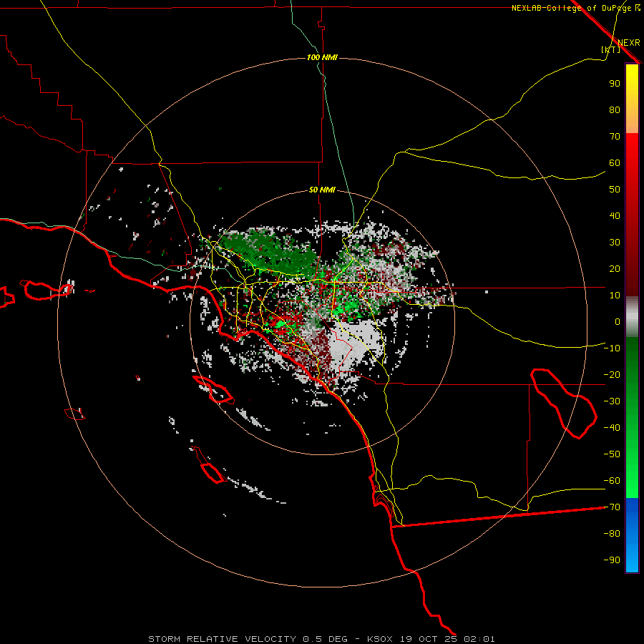Click the -90 value on the velocity scale
The height and width of the screenshot is (644, 644).
click(x=612, y=560)
